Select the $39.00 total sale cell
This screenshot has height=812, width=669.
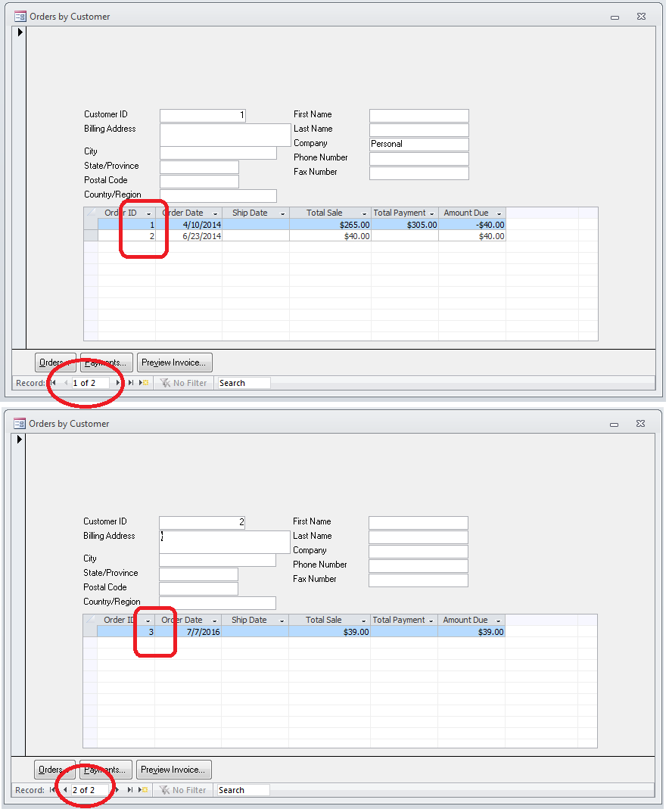[329, 632]
